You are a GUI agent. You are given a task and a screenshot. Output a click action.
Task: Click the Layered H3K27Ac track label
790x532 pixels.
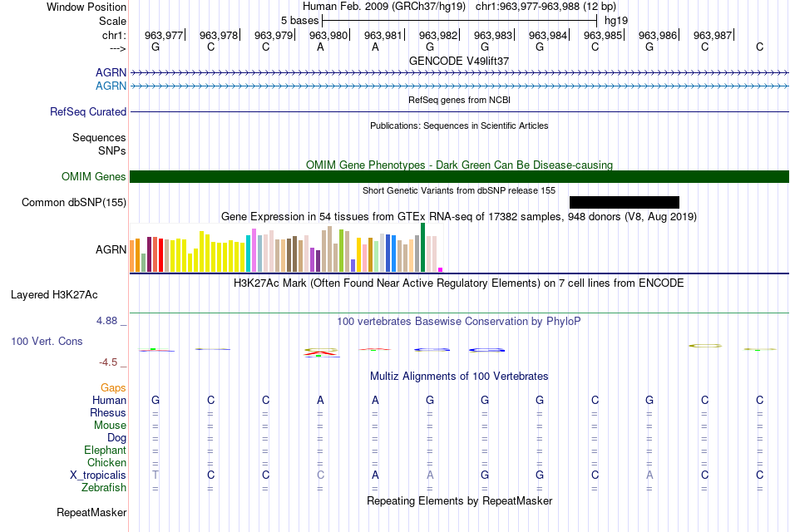54,295
